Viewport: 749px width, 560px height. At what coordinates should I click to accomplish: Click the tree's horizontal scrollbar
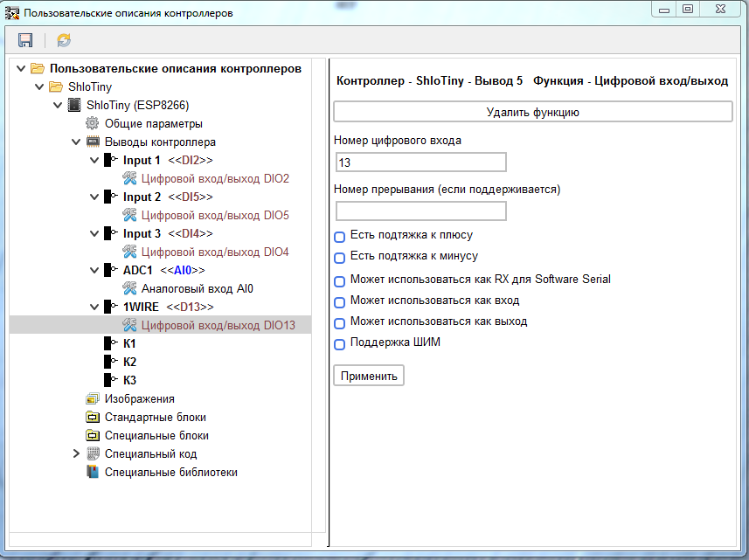(161, 540)
